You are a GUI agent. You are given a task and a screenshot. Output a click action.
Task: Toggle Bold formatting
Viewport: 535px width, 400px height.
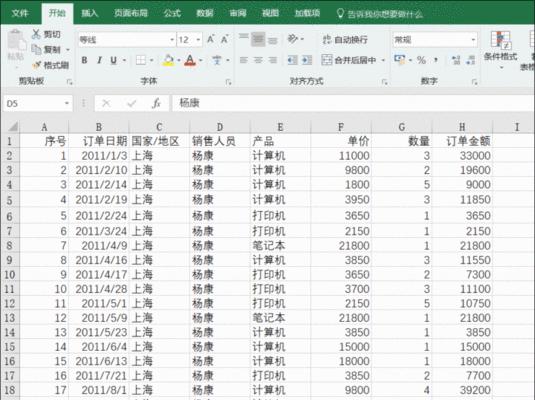pyautogui.click(x=84, y=60)
